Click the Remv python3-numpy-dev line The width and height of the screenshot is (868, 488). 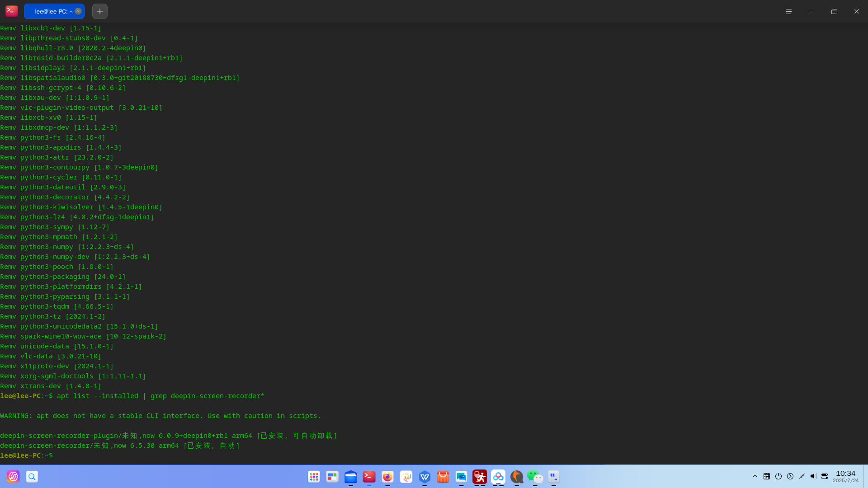pos(75,257)
